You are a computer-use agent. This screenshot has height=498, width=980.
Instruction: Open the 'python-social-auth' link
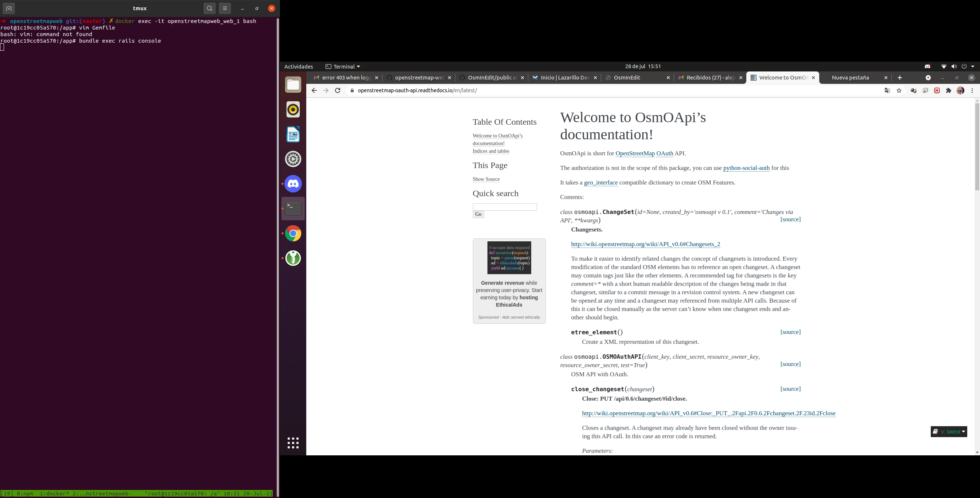click(x=746, y=168)
